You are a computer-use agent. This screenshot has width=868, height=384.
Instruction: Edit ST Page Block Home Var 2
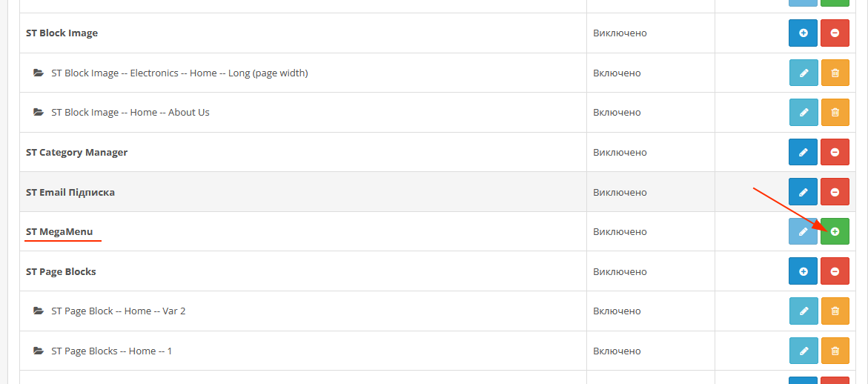(x=804, y=311)
